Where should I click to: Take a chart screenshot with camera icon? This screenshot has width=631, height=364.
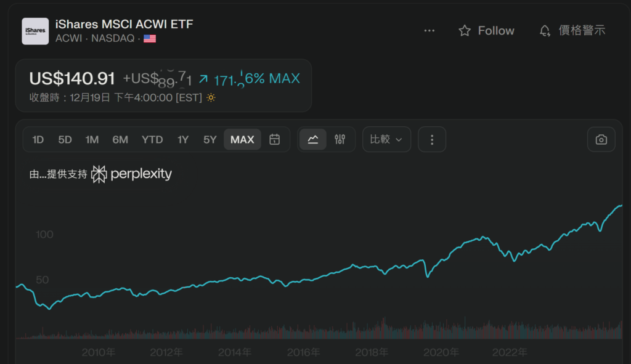click(x=601, y=140)
